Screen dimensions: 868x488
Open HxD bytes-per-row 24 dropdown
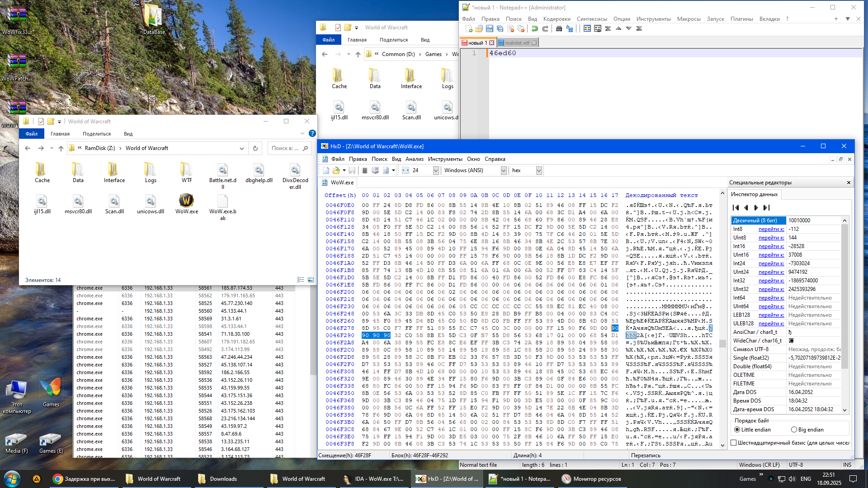pos(436,170)
